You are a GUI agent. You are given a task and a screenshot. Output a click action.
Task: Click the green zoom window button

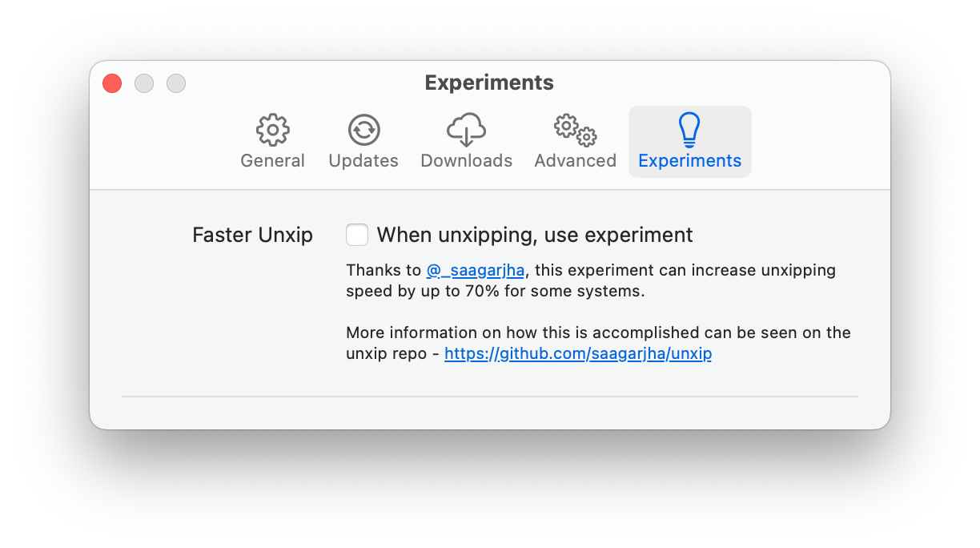(x=175, y=83)
